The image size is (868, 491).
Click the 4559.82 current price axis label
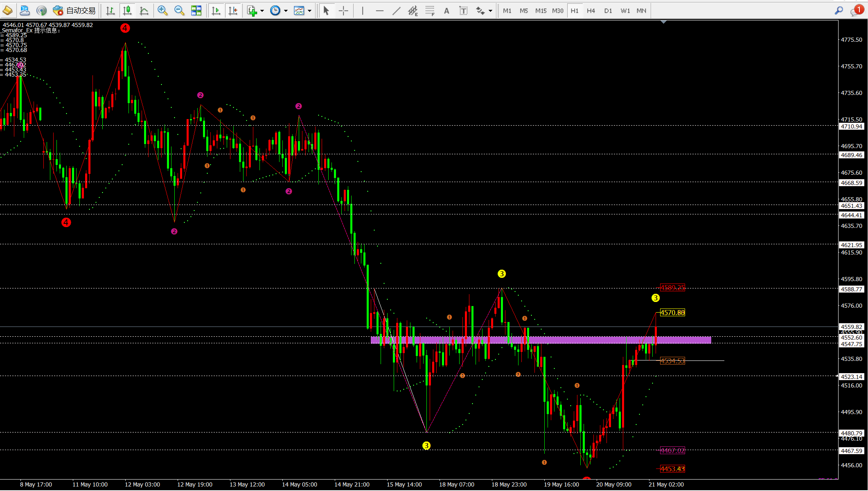coord(852,327)
